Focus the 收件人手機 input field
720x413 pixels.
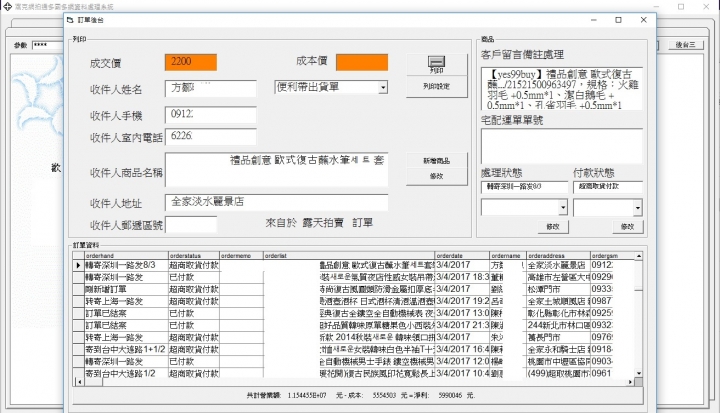(210, 114)
